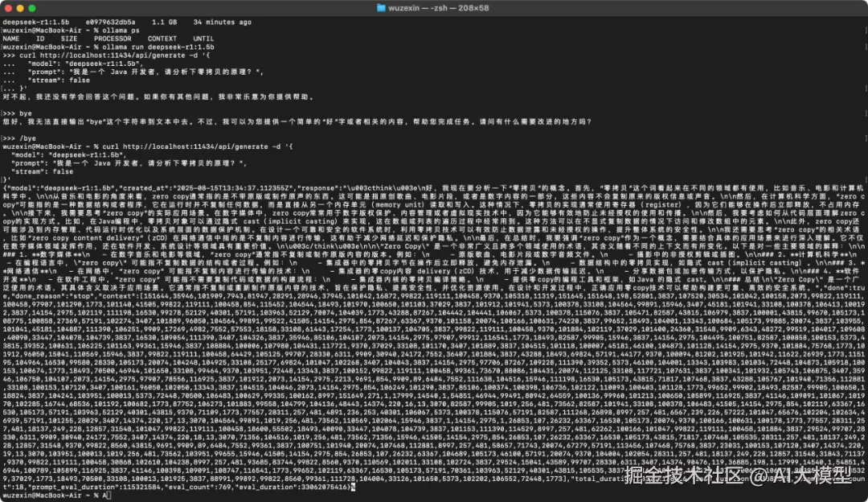The image size is (868, 502).
Task: Click the "1.1 GB" size value
Action: 165,23
